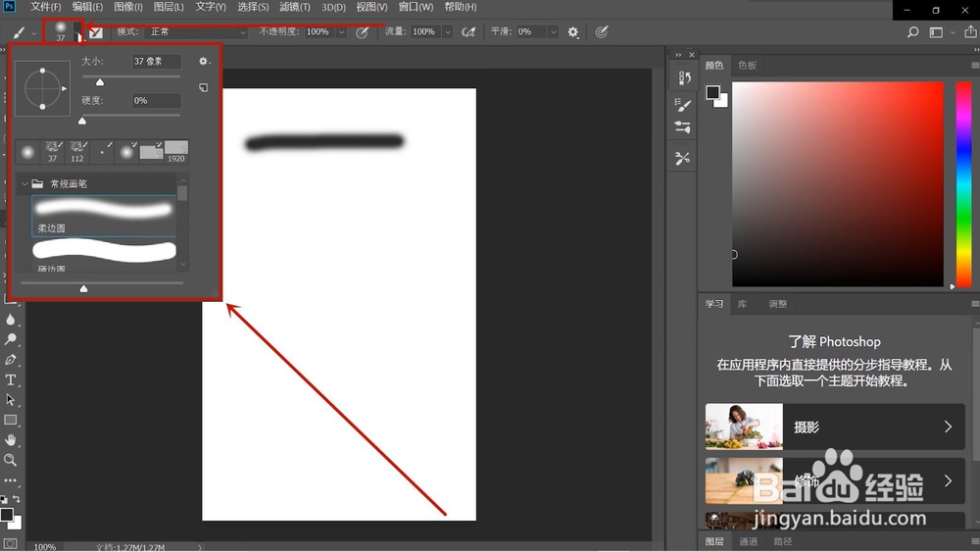The image size is (980, 552).
Task: Select the Dodge tool
Action: click(x=10, y=339)
